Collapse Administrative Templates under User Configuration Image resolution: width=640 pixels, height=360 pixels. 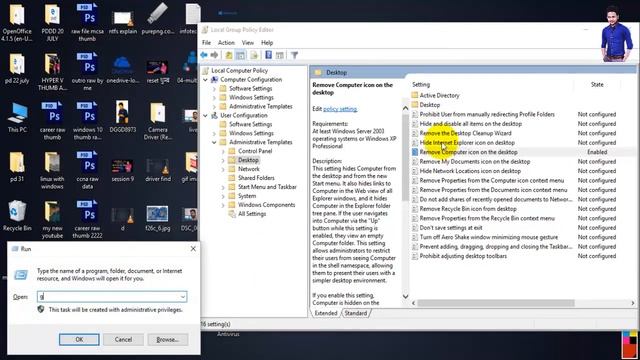tap(214, 142)
